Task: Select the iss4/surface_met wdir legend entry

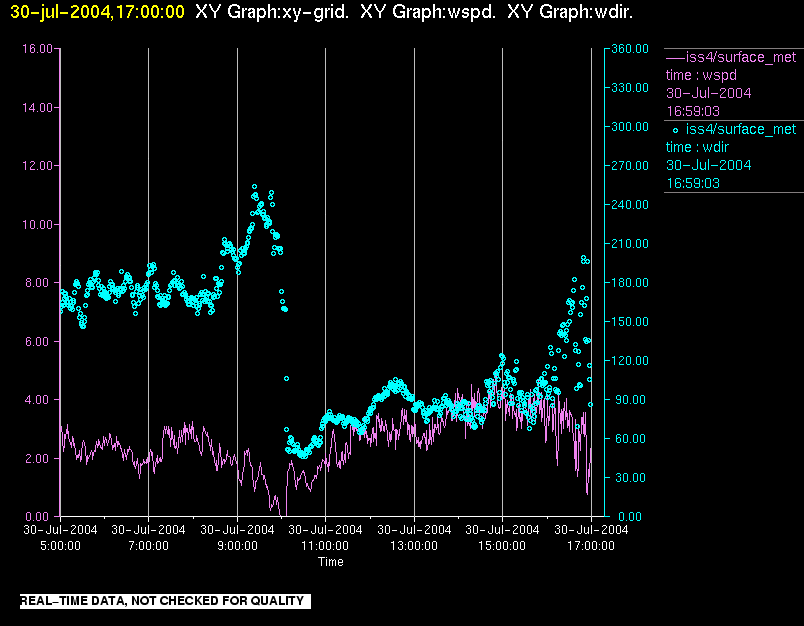Action: coord(732,156)
